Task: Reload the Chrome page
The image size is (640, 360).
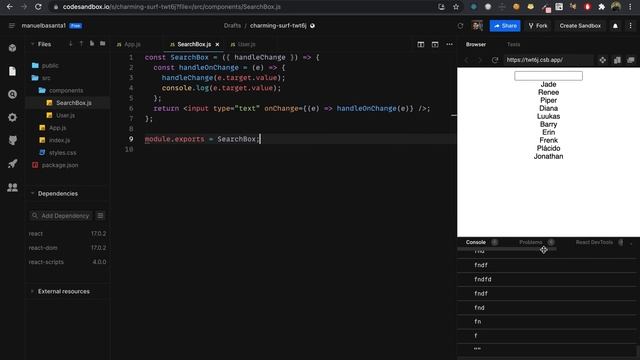Action: pyautogui.click(x=38, y=7)
